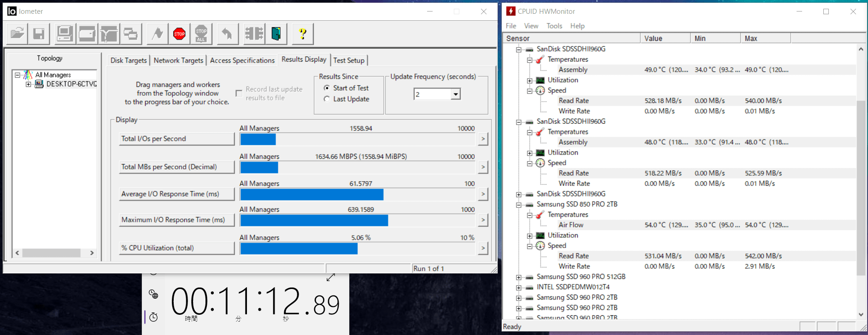Screen dimensions: 868x335
Task: Click the Stop All tests icon
Action: (x=201, y=34)
